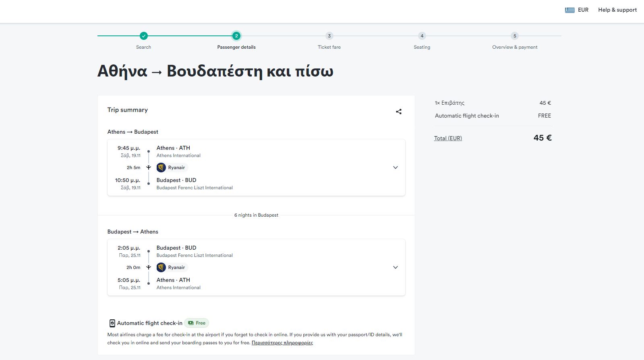Go to the Search step

pos(143,47)
